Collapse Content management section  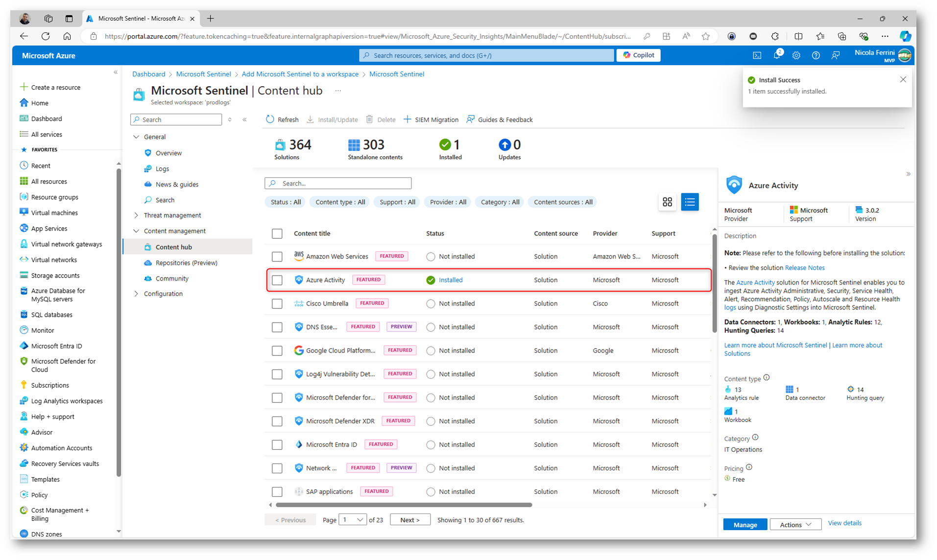tap(136, 231)
